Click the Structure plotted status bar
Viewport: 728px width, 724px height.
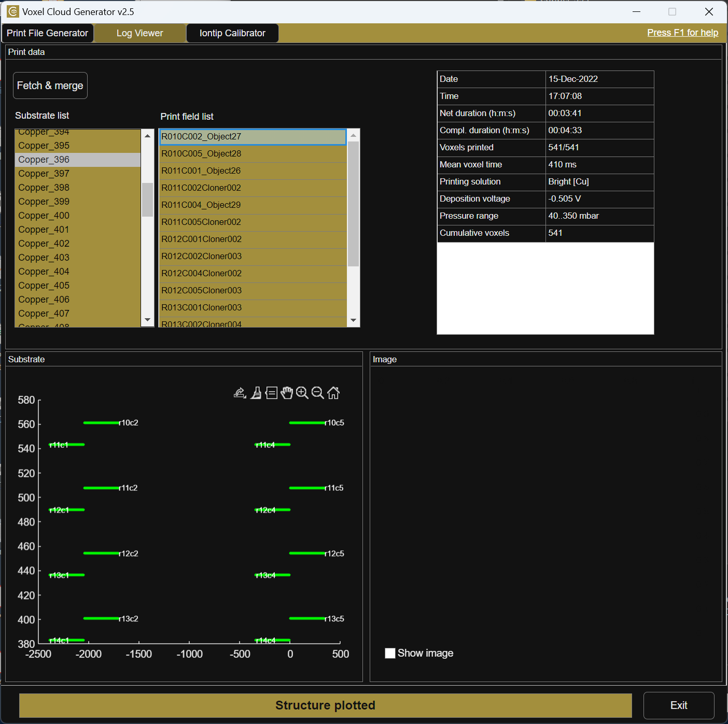pyautogui.click(x=326, y=705)
